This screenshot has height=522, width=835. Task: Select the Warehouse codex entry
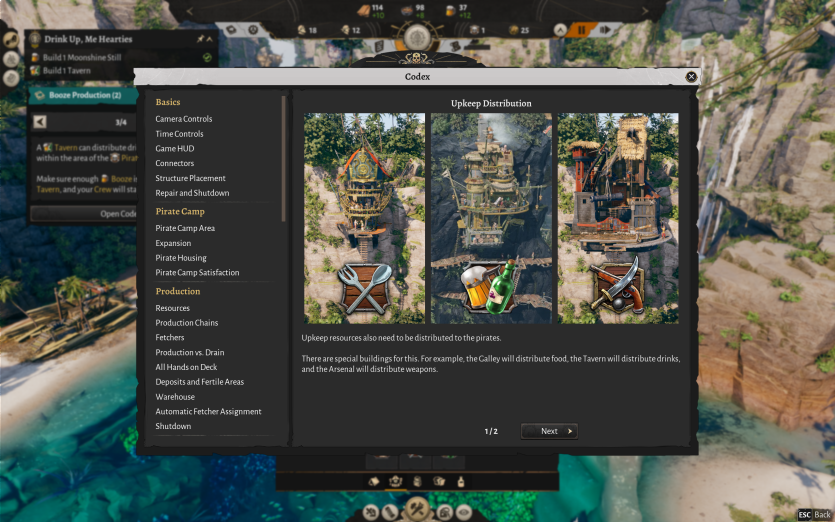[175, 397]
